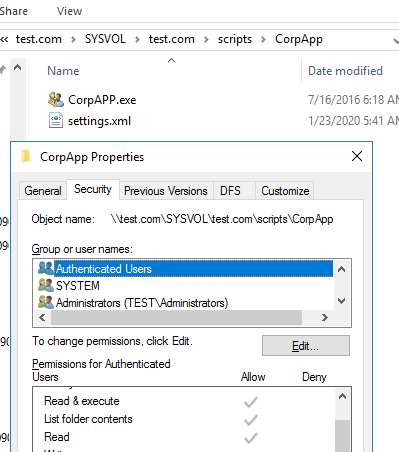Sort files by Date modified column
399x452 pixels.
(345, 71)
